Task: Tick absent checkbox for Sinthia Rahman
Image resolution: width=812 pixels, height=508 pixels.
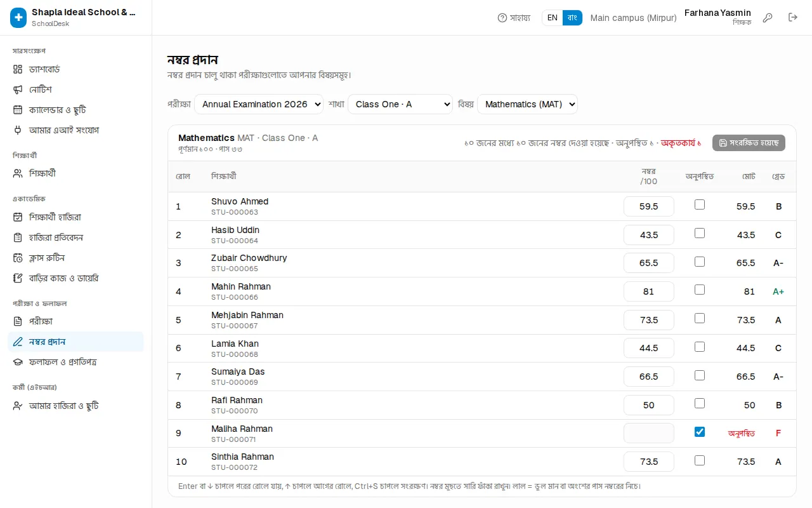Action: tap(700, 460)
